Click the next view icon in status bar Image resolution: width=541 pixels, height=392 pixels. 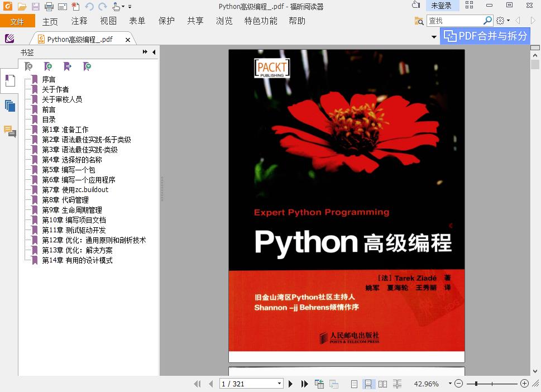(334, 384)
